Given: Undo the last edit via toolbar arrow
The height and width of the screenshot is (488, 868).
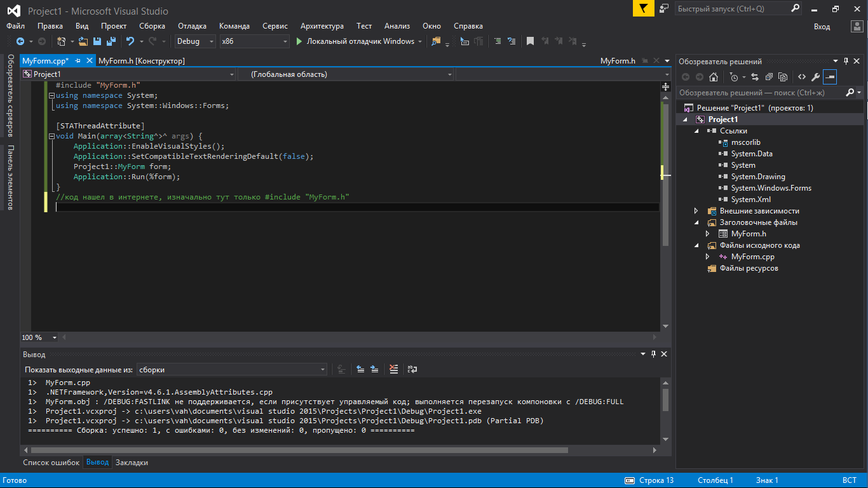Looking at the screenshot, I should click(130, 41).
